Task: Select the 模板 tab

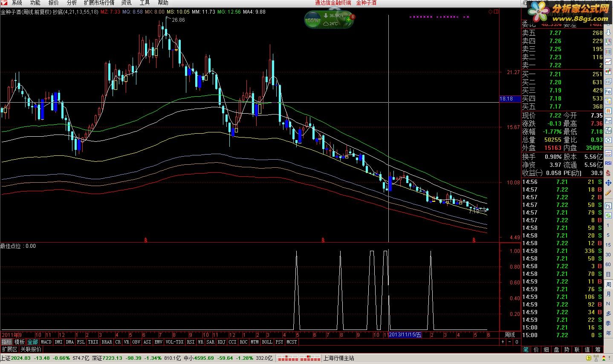Action: tap(20, 342)
